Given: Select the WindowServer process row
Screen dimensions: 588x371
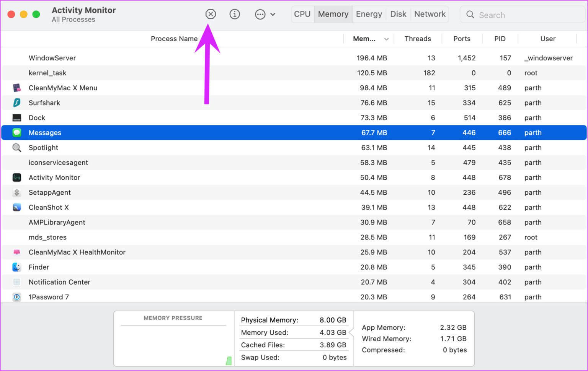Looking at the screenshot, I should pos(294,58).
